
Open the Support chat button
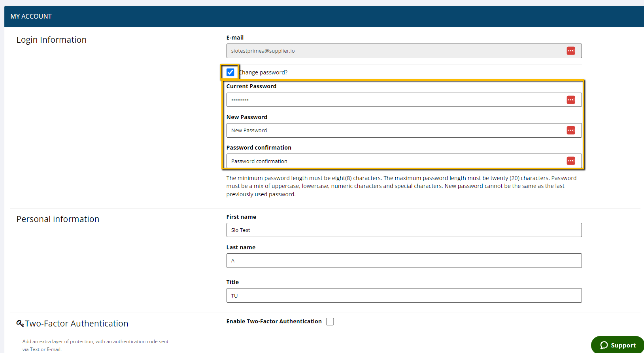coord(618,345)
